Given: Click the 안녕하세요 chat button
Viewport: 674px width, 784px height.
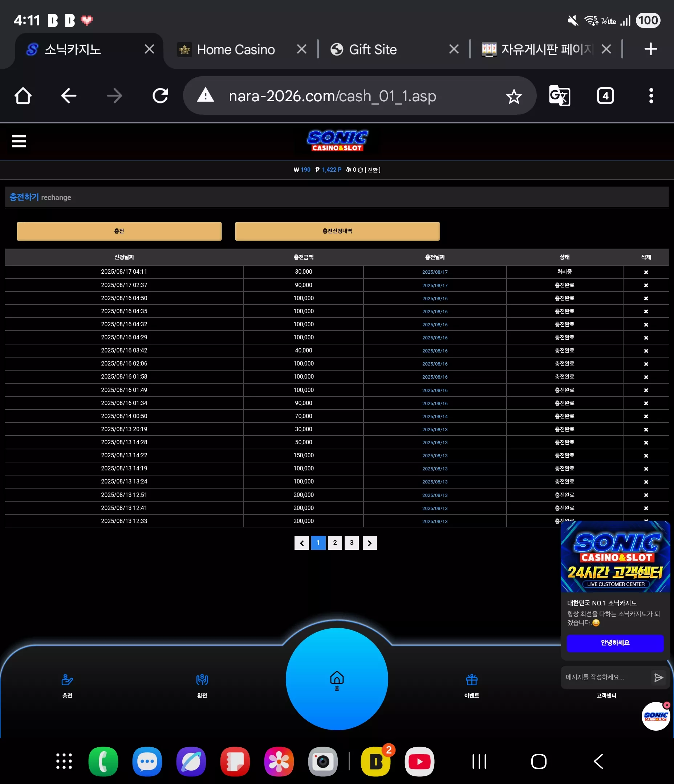Looking at the screenshot, I should point(615,643).
